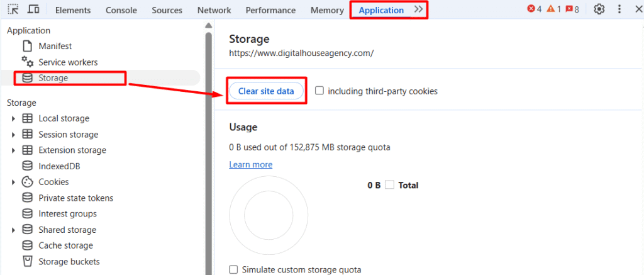Open the Service workers item

click(x=68, y=62)
